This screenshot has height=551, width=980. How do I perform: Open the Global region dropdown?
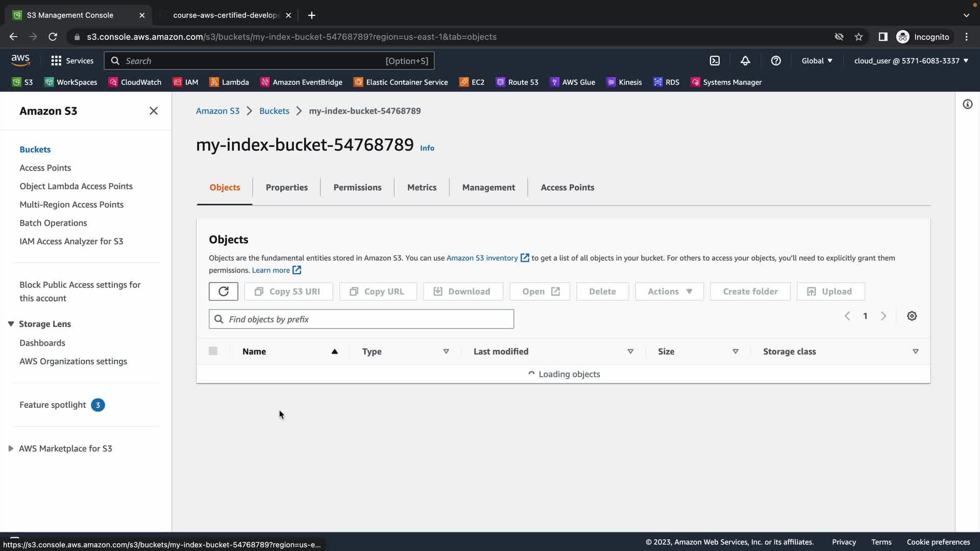817,61
